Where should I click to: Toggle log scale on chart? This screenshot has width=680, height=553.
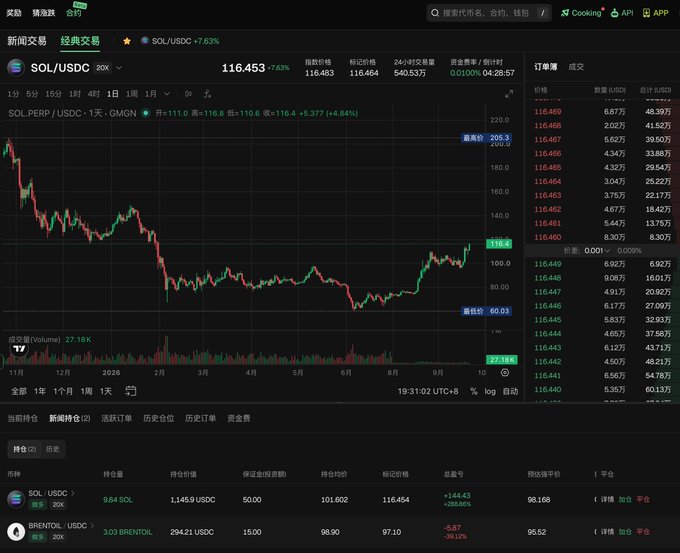coord(490,391)
